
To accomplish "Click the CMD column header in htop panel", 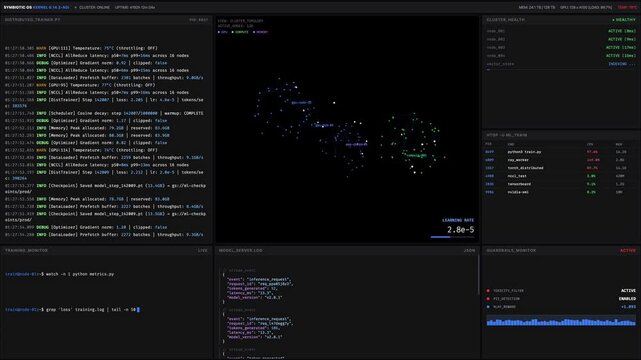I will [x=511, y=144].
